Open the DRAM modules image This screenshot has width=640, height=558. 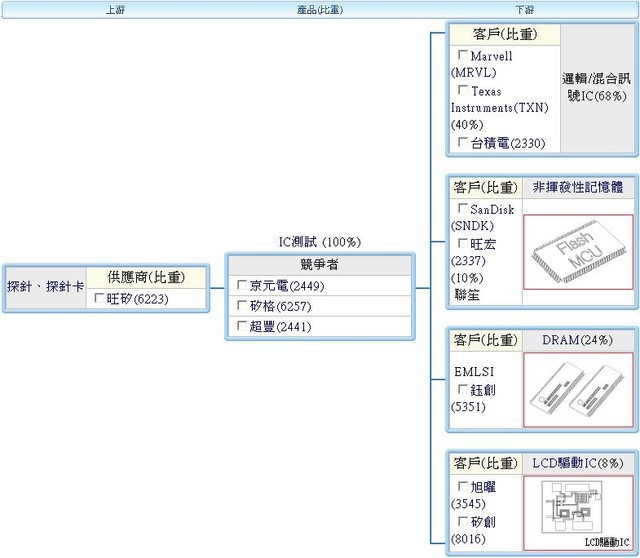click(x=578, y=390)
